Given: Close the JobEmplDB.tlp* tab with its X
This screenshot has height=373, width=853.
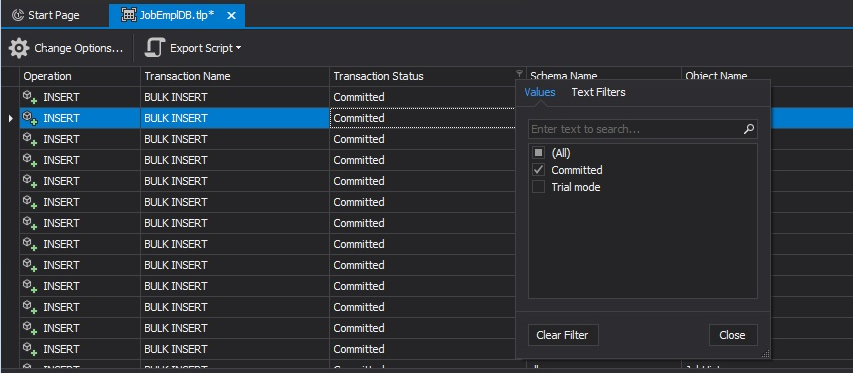Looking at the screenshot, I should (231, 16).
